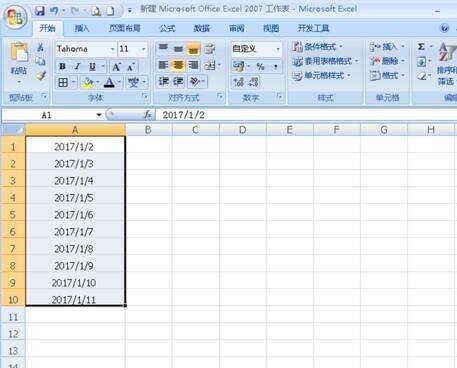Screen dimensions: 457x368
Task: Apply the font color A
Action: click(109, 82)
